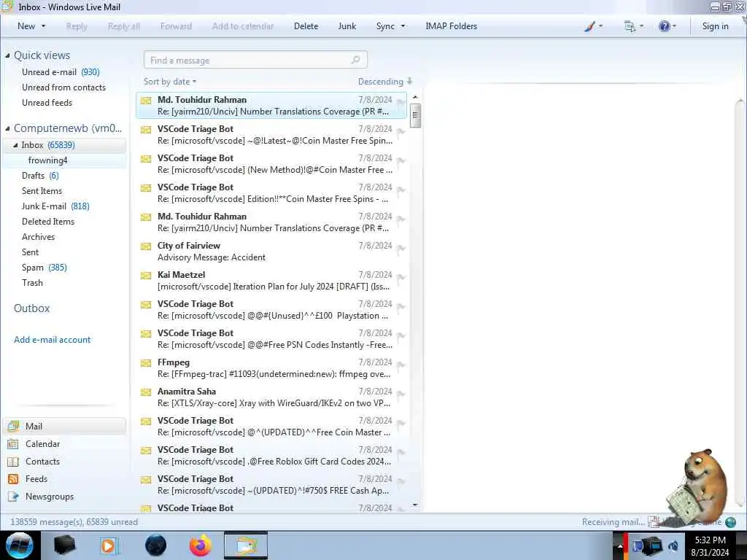Click the Sign in button
Screen dimensions: 747x560
pyautogui.click(x=715, y=26)
